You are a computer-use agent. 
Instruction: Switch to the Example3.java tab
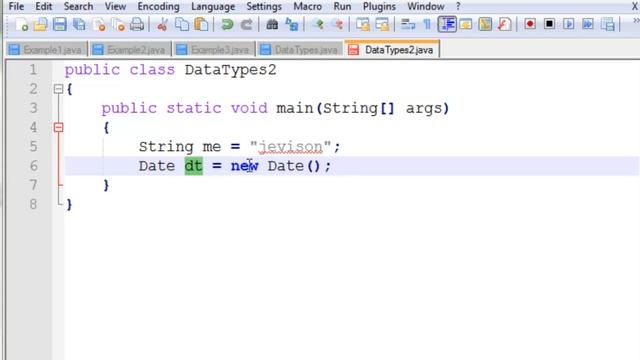coord(214,50)
